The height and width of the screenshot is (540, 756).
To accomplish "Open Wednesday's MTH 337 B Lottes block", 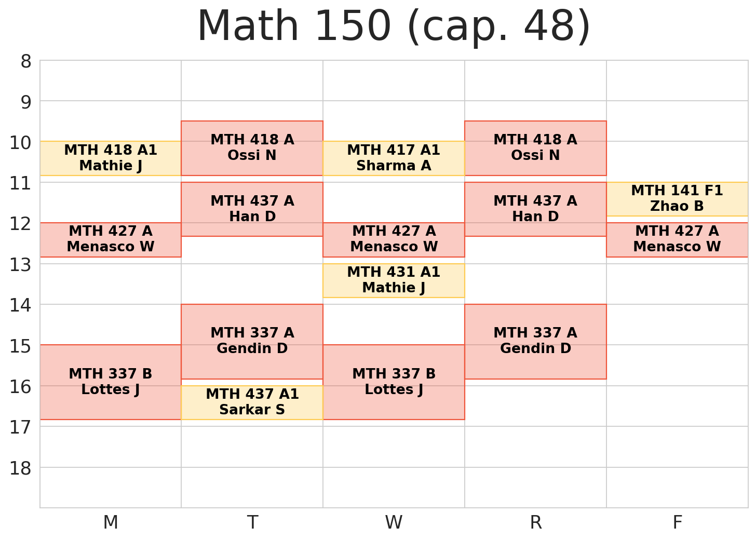I will pos(394,382).
